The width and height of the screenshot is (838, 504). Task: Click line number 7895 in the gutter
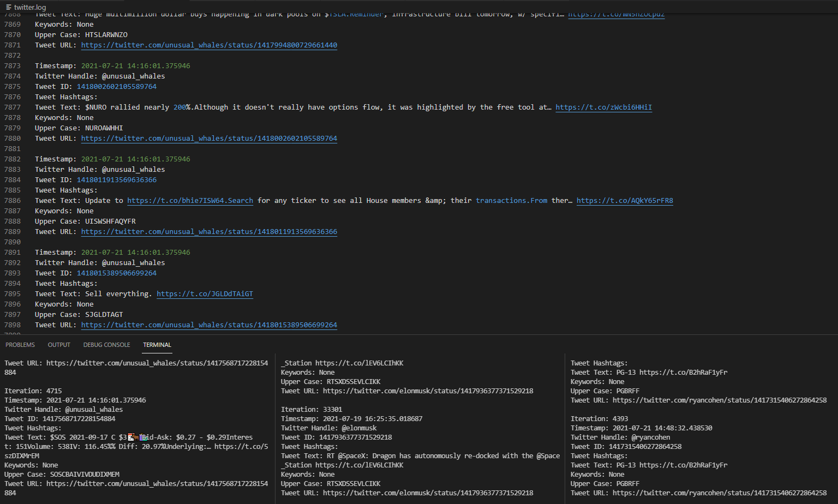[12, 294]
